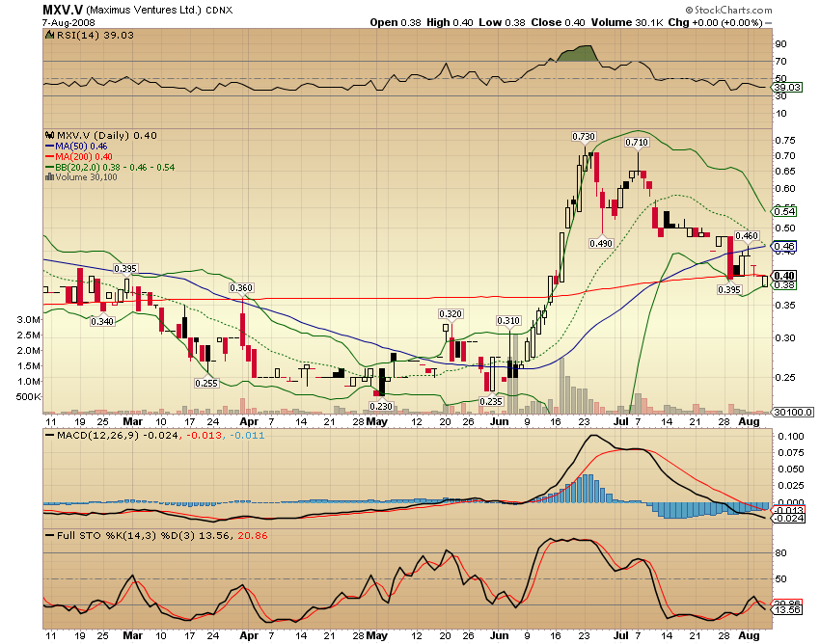Click the 0.490 pullback low price label
820x644 pixels.
601,243
